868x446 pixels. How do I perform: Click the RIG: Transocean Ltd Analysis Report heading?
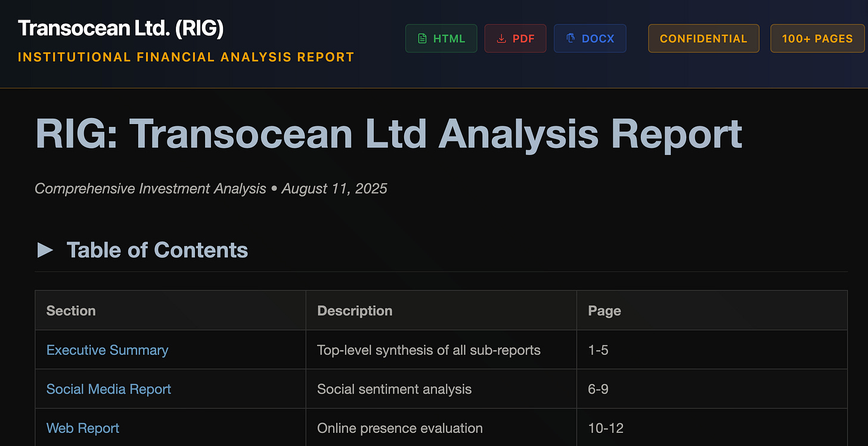(x=389, y=134)
